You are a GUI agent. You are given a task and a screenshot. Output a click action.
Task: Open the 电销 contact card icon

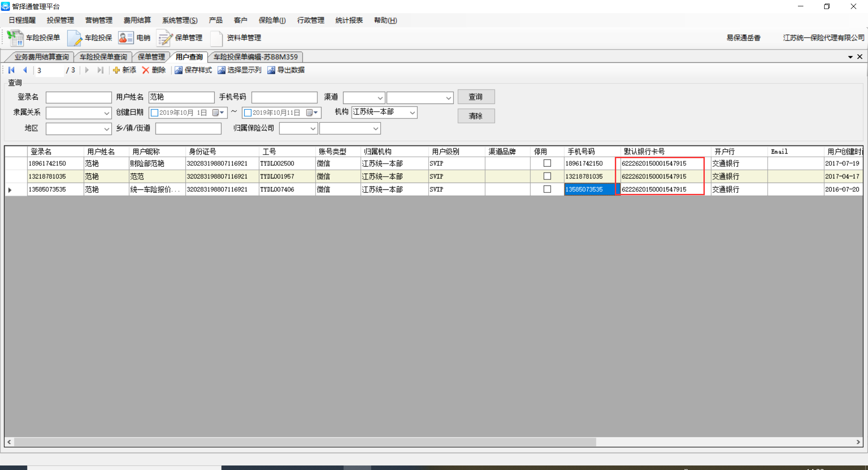126,38
